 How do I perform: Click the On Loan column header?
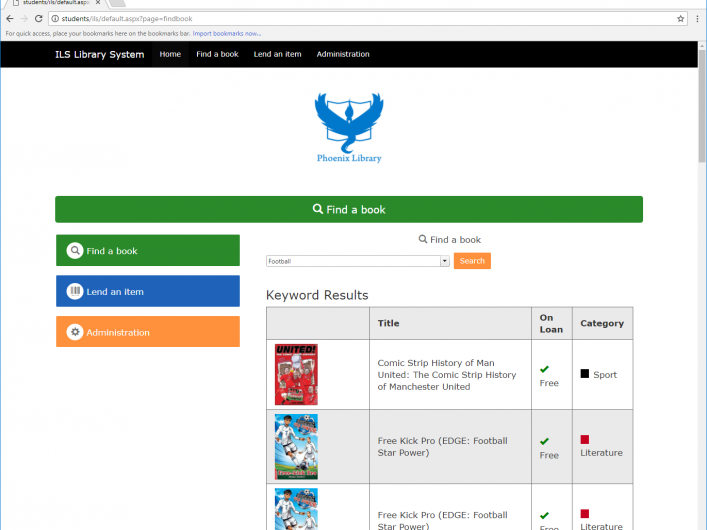(x=551, y=323)
